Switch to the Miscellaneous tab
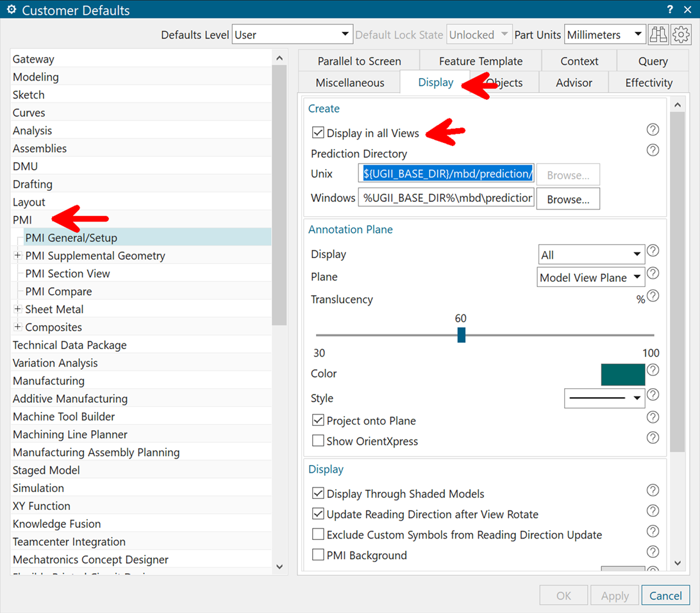The width and height of the screenshot is (700, 613). [x=349, y=83]
